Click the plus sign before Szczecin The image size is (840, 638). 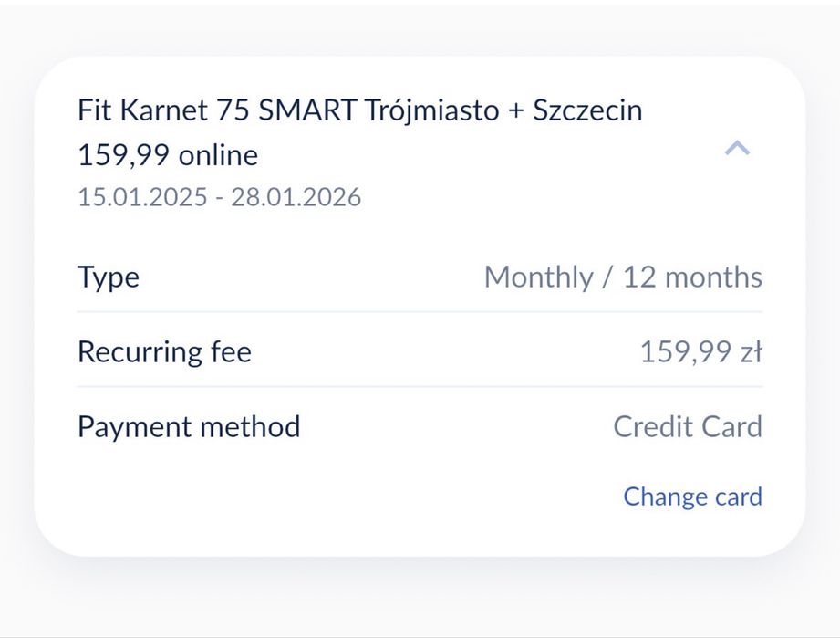pos(516,111)
